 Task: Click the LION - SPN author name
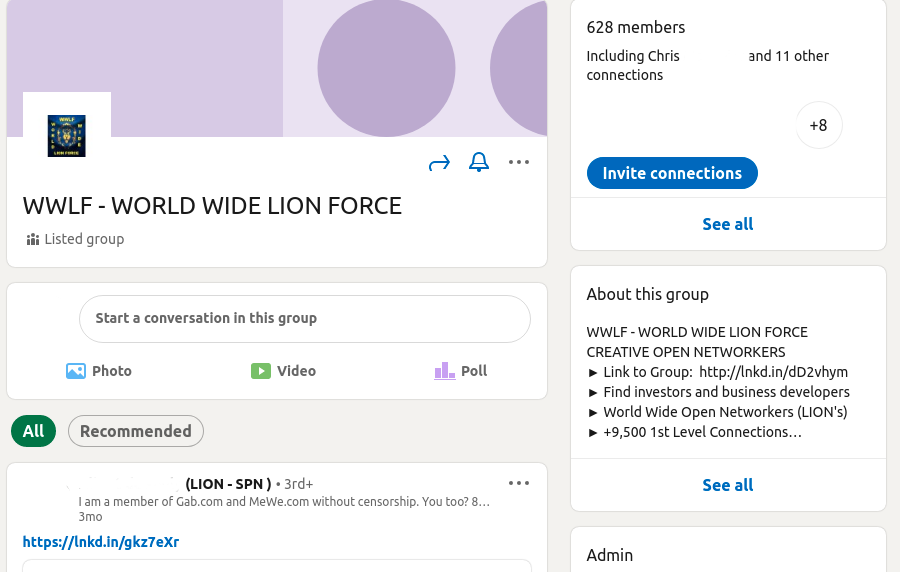pyautogui.click(x=228, y=484)
